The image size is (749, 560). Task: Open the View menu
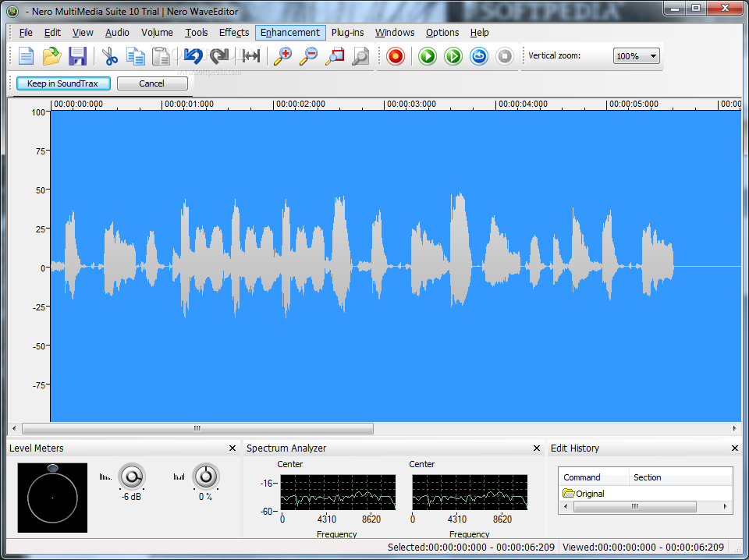[x=83, y=33]
